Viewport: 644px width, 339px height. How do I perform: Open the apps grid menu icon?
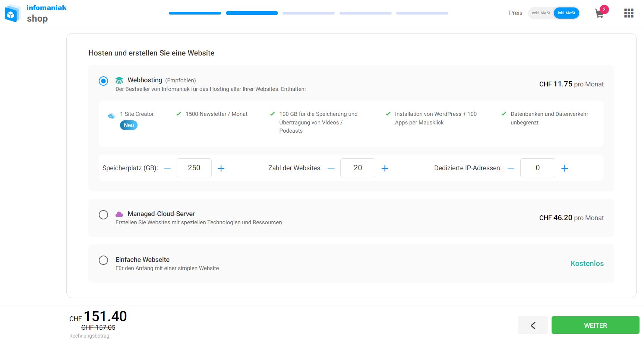pos(629,13)
